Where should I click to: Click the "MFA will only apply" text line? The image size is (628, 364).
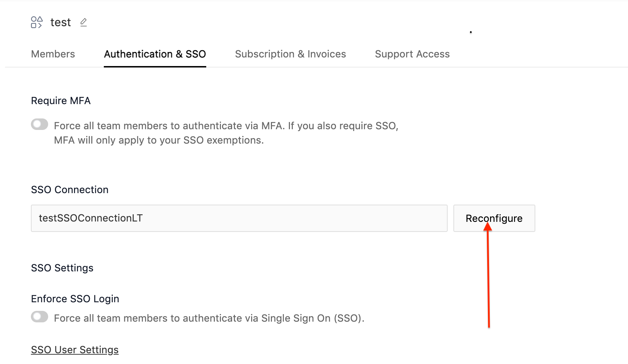pyautogui.click(x=159, y=140)
